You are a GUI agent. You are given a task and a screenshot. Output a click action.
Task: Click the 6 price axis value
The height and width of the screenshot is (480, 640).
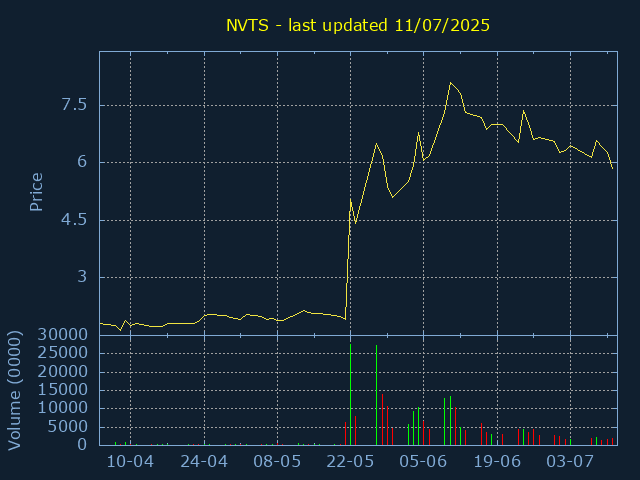[x=82, y=162]
